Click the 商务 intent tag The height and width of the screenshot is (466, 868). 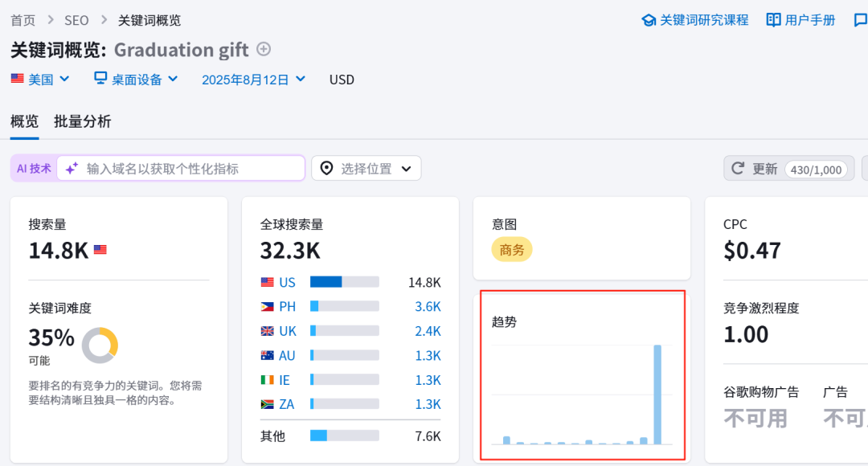(x=511, y=250)
